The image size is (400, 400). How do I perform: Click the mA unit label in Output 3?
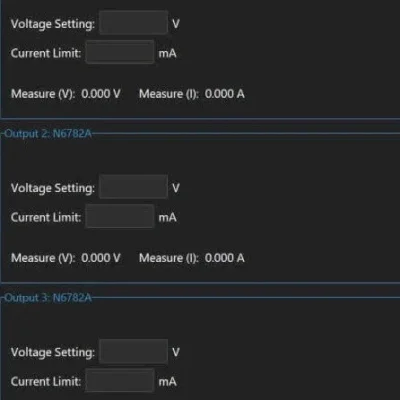(167, 381)
